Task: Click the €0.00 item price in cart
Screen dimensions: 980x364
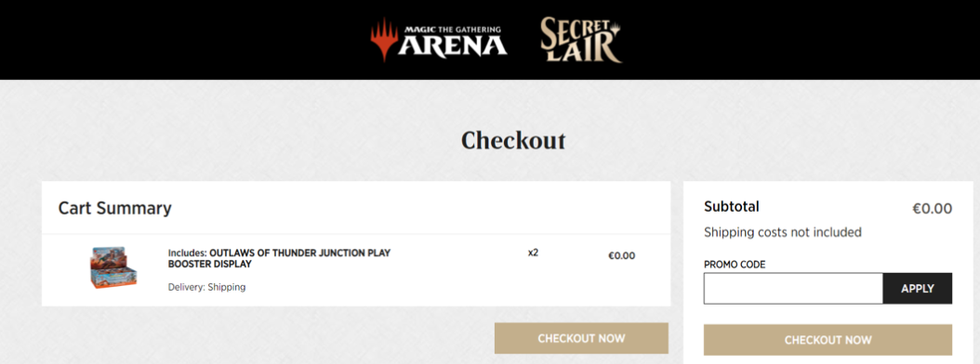Action: (x=621, y=255)
